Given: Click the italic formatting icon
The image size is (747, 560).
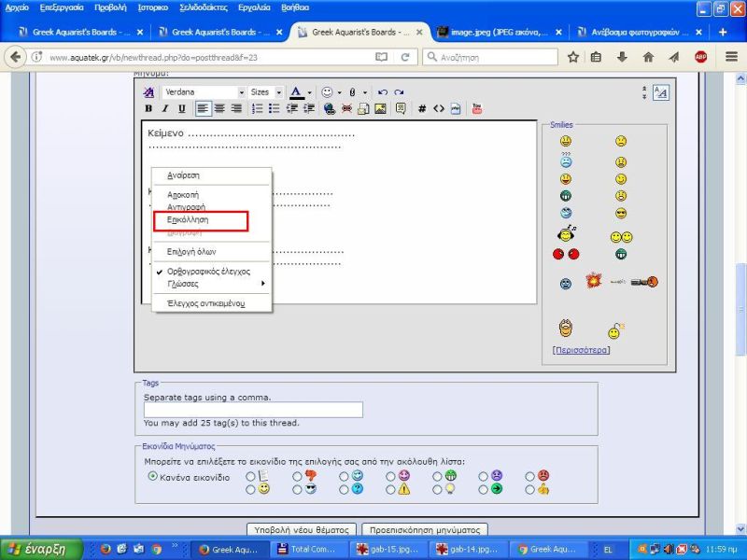Looking at the screenshot, I should pos(165,108).
